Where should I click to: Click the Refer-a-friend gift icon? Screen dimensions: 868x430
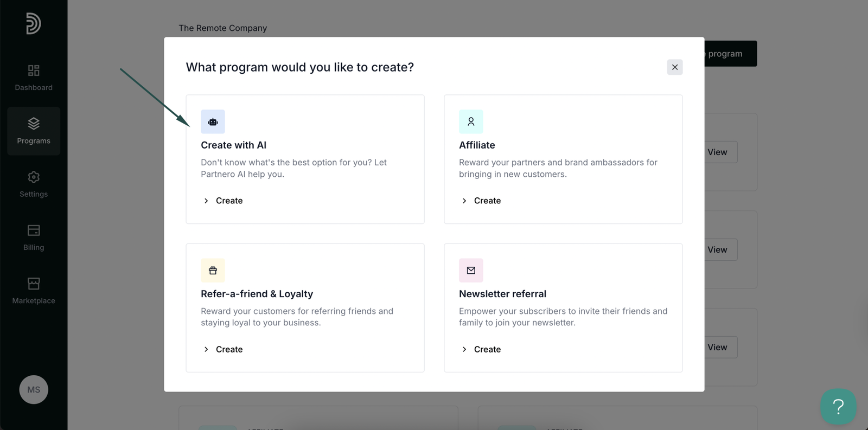tap(213, 271)
